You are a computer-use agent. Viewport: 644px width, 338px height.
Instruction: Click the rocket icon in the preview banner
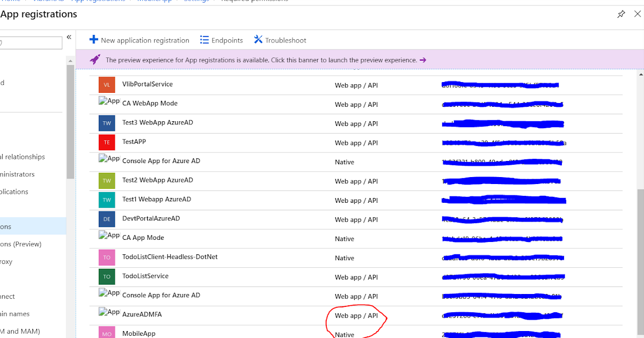click(x=95, y=60)
